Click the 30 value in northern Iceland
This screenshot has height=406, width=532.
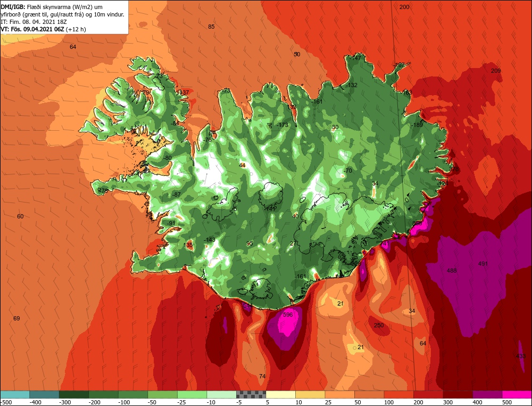click(335, 127)
